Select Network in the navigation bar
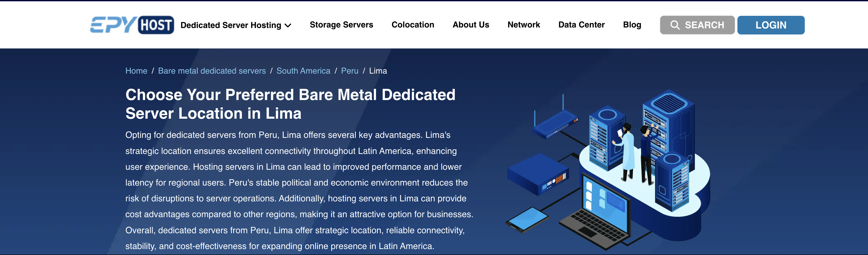The height and width of the screenshot is (255, 868). pos(524,25)
